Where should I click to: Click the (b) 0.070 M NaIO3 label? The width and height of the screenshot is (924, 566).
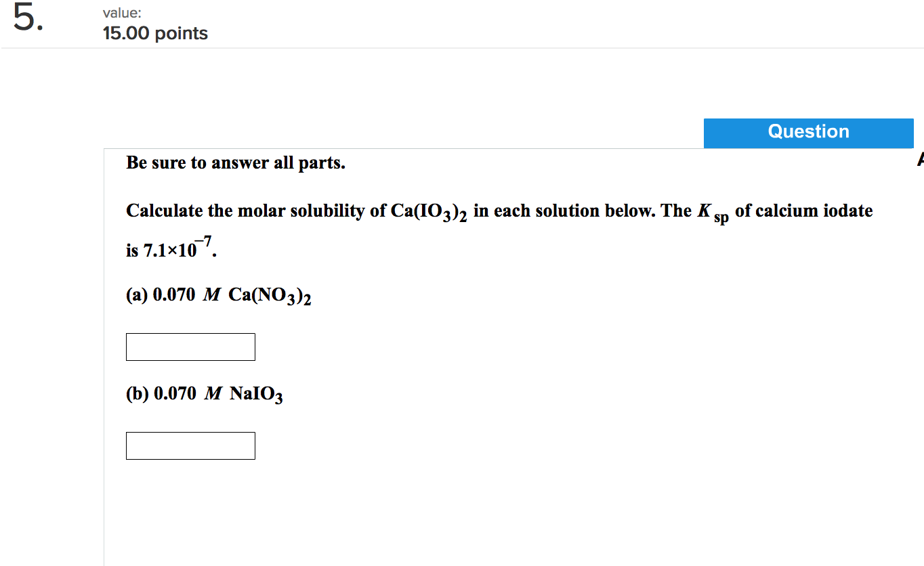[203, 393]
